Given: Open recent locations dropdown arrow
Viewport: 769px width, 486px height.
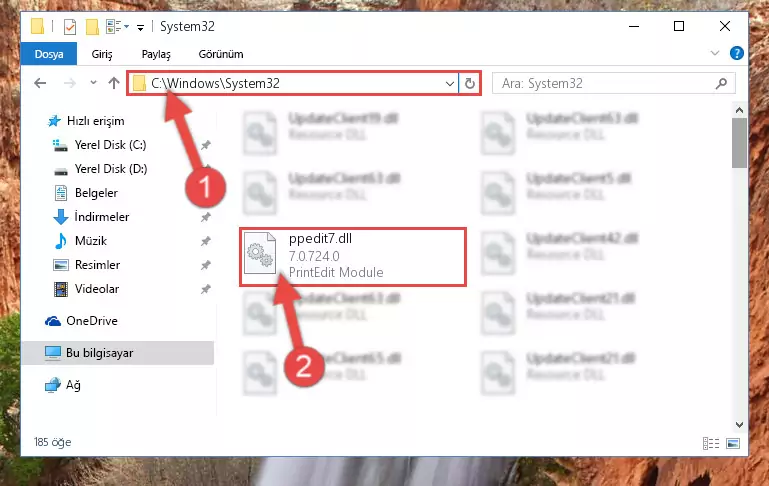Looking at the screenshot, I should pos(93,83).
